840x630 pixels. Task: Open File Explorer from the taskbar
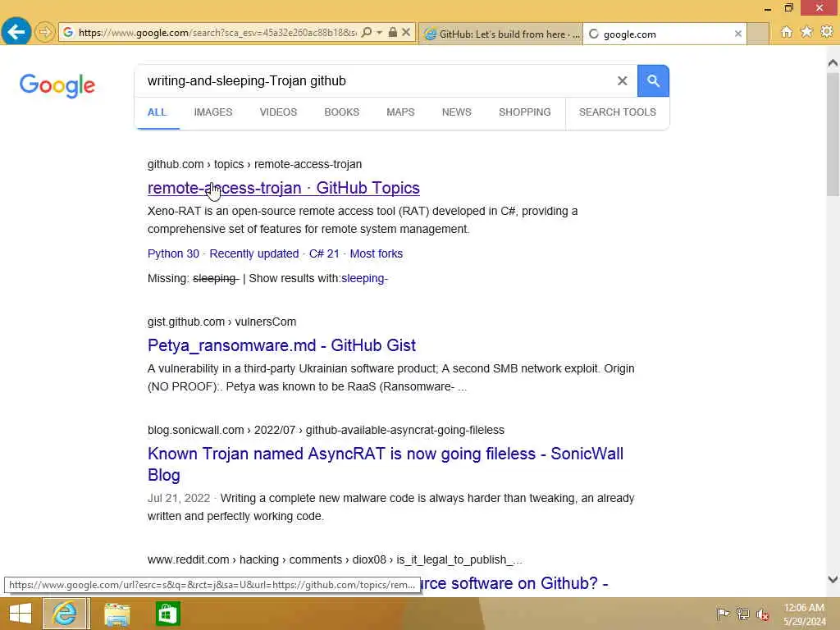pyautogui.click(x=116, y=614)
